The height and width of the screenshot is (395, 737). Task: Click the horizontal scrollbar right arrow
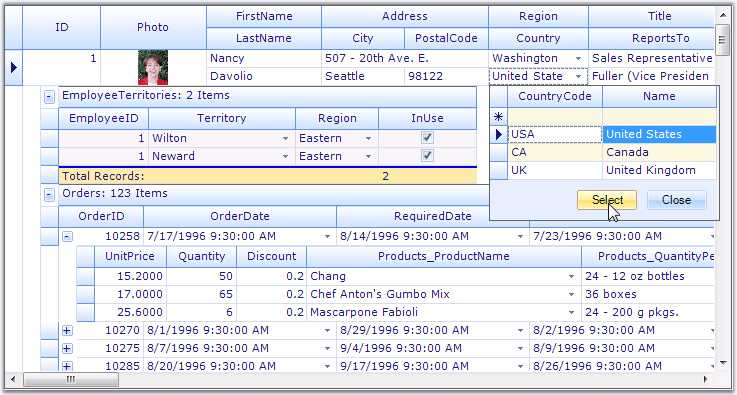click(x=706, y=379)
